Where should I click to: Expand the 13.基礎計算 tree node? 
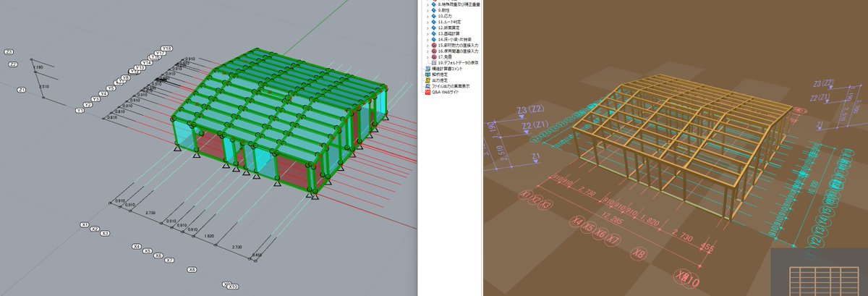tap(427, 33)
